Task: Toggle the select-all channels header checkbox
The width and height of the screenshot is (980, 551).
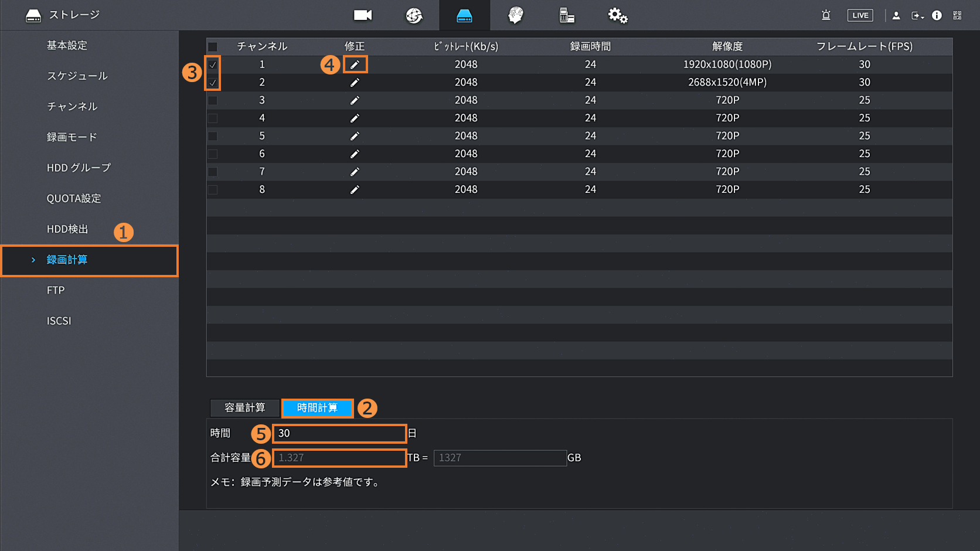Action: [213, 47]
